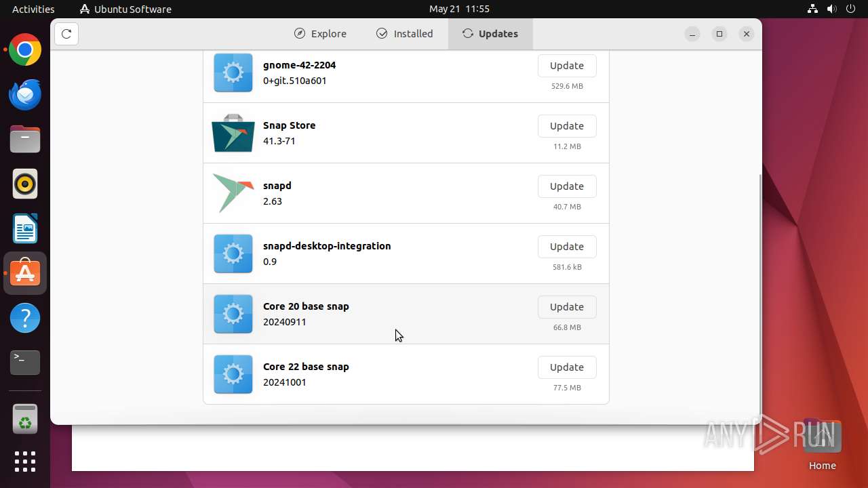
Task: Update the Core 22 base snap
Action: pos(567,367)
